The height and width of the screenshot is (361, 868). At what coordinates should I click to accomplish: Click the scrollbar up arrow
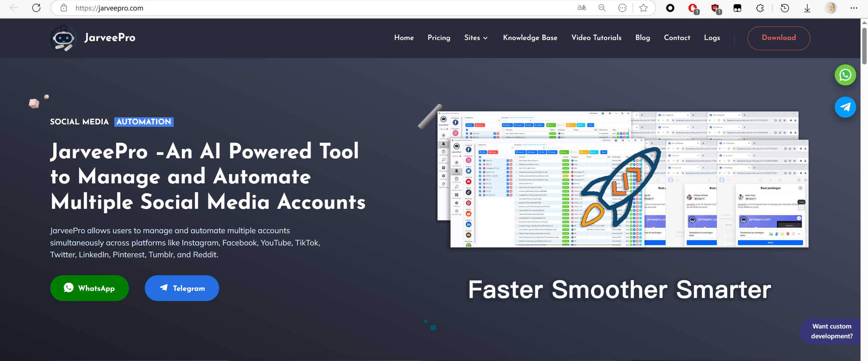865,22
